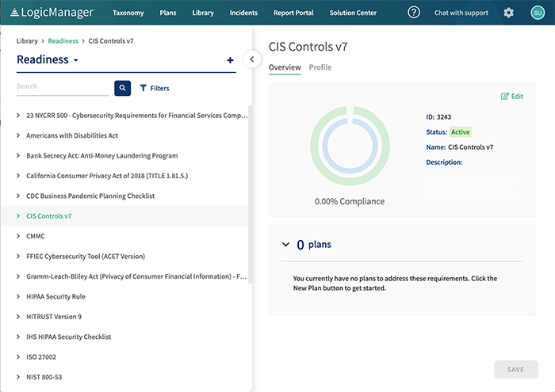Select the CIS Controls v7 list item

tap(49, 216)
